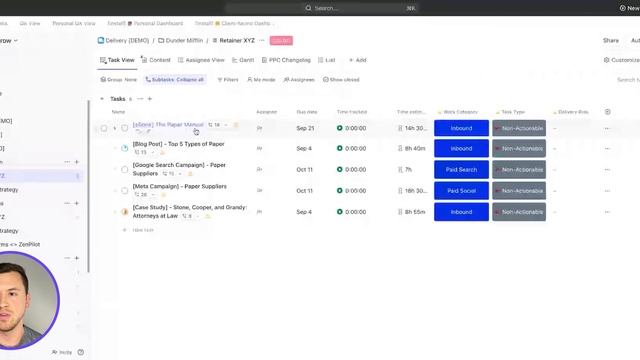
Task: Select the Paper Manual row checkbox
Action: 104,128
